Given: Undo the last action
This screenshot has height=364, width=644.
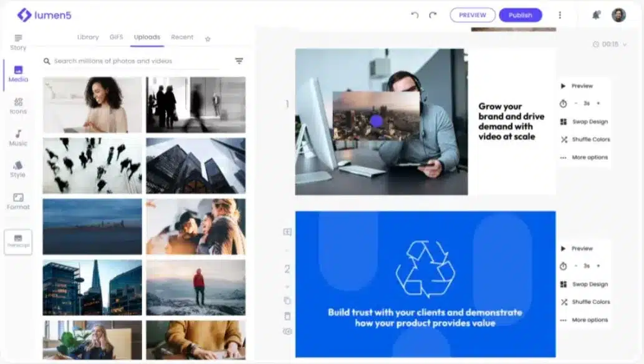Looking at the screenshot, I should (x=415, y=15).
